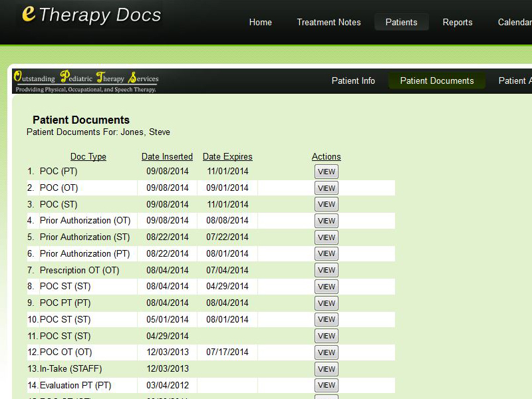The image size is (532, 399).
Task: View the POC (OT) document in row 2
Action: (x=326, y=188)
